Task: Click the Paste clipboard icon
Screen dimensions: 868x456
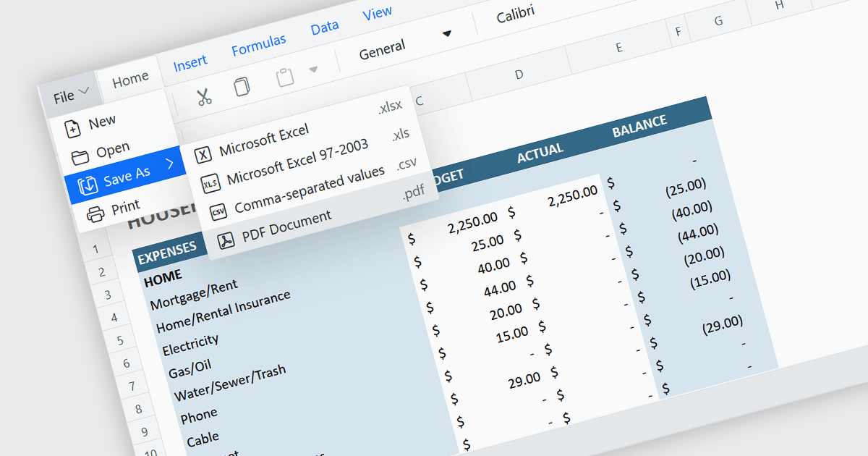Action: [284, 77]
